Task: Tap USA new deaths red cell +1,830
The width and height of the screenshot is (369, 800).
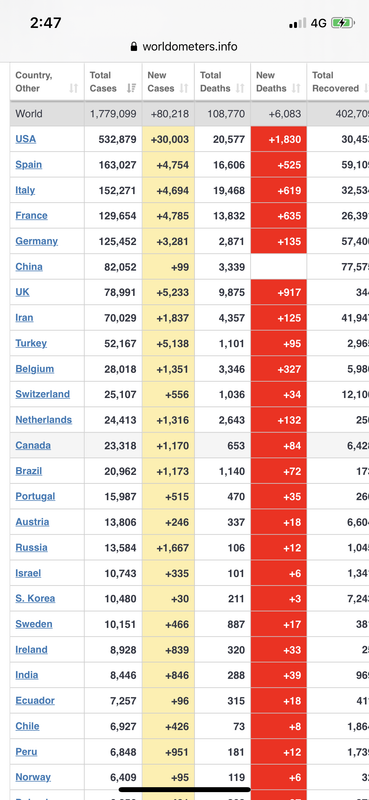Action: (x=279, y=139)
